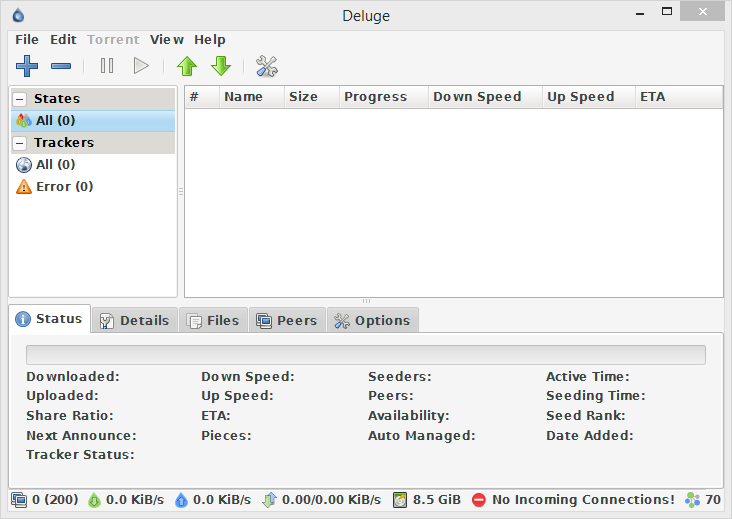Image resolution: width=732 pixels, height=519 pixels.
Task: Click the globe icon beside Trackers All (0)
Action: point(24,165)
